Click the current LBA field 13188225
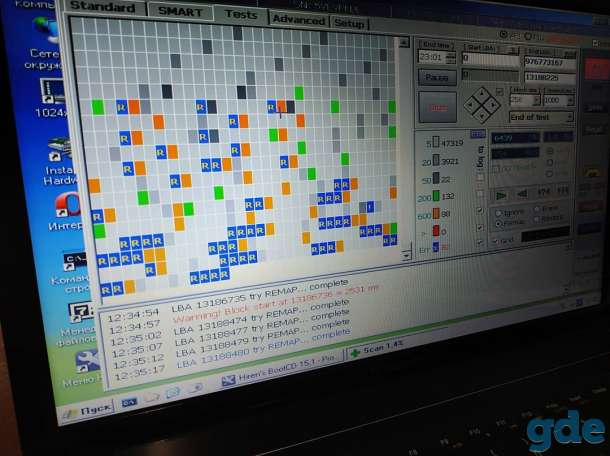The width and height of the screenshot is (610, 456). (x=550, y=77)
